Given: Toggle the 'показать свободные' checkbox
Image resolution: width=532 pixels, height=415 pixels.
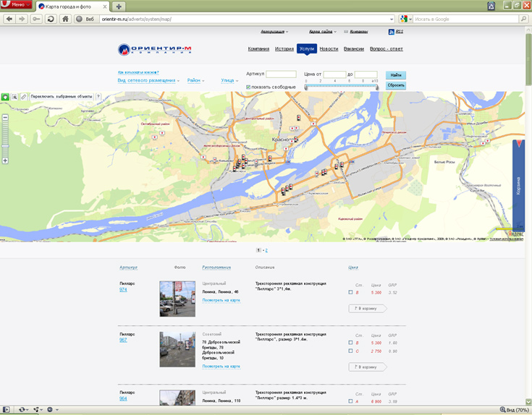Looking at the screenshot, I should [248, 87].
